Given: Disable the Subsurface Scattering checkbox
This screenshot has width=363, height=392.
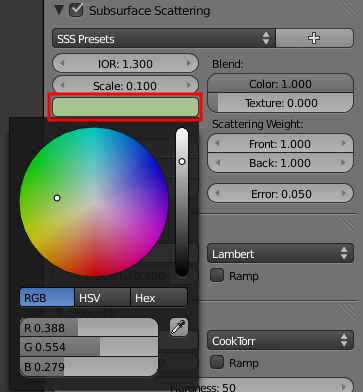Looking at the screenshot, I should pyautogui.click(x=76, y=10).
